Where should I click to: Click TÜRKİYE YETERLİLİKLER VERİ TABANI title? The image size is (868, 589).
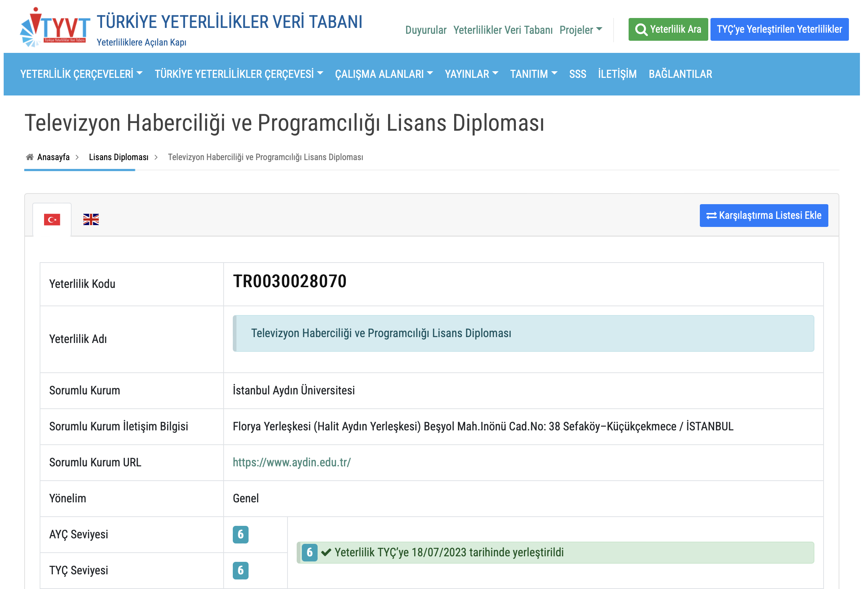[230, 22]
